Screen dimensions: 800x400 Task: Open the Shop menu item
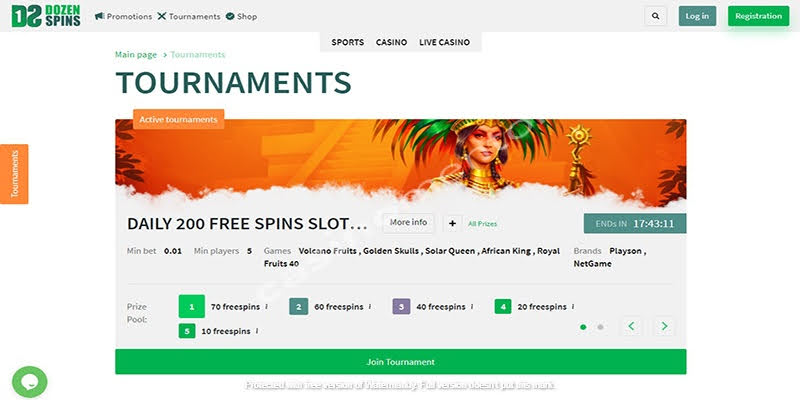(x=241, y=16)
